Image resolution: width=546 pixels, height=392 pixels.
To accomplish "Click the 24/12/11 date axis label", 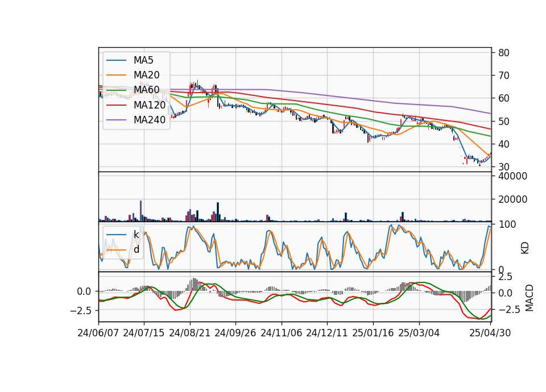I will click(327, 333).
